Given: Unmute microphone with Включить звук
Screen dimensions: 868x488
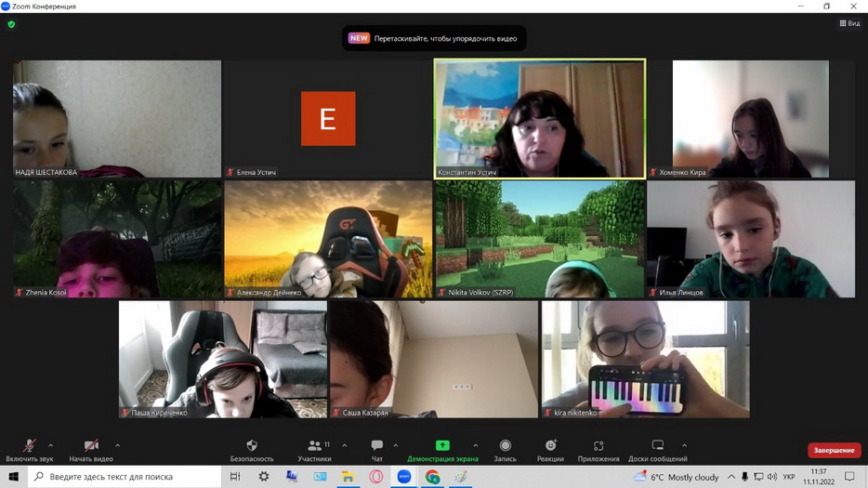Looking at the screenshot, I should [29, 450].
